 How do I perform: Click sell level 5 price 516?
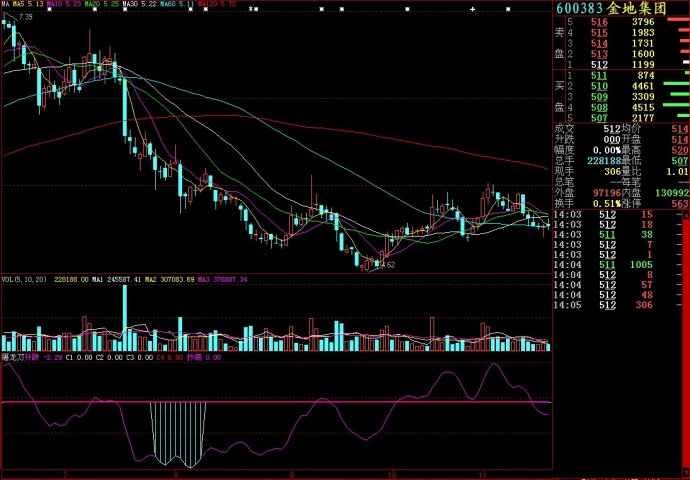tap(599, 22)
